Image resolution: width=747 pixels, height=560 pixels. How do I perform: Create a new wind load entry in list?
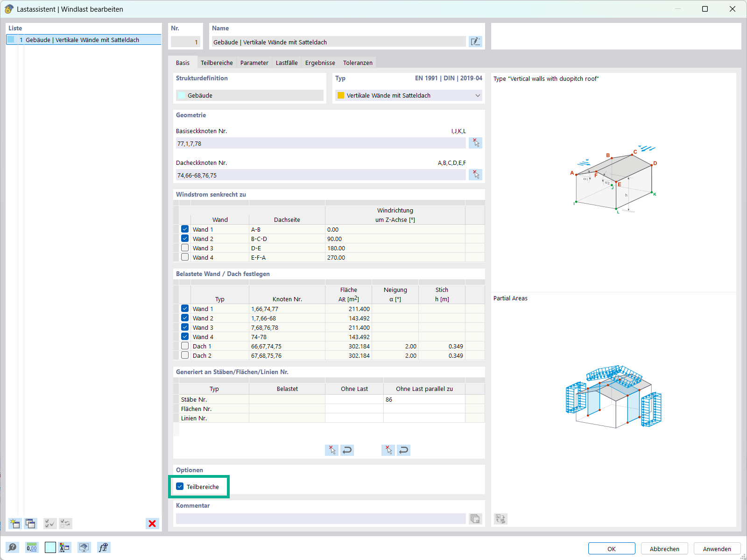[15, 523]
